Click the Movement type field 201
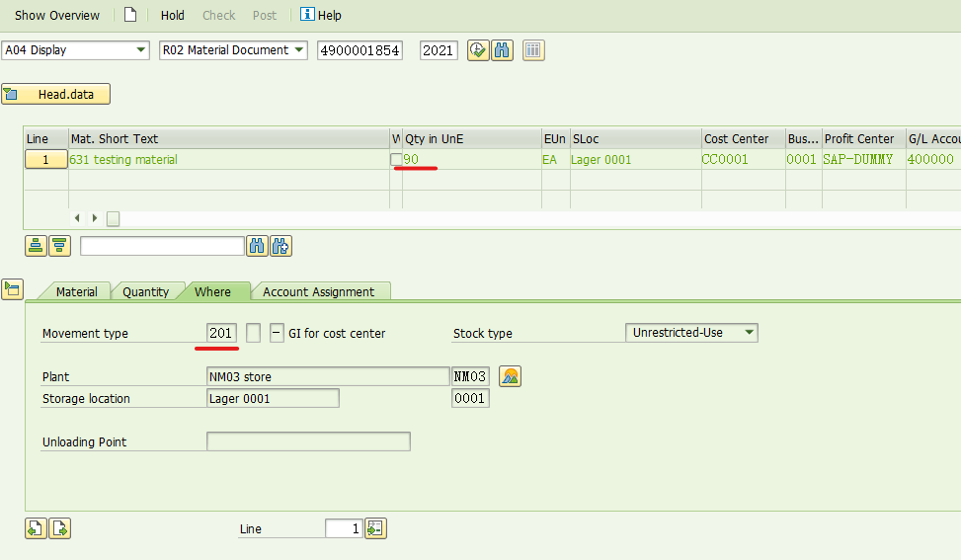961x560 pixels. pyautogui.click(x=221, y=333)
